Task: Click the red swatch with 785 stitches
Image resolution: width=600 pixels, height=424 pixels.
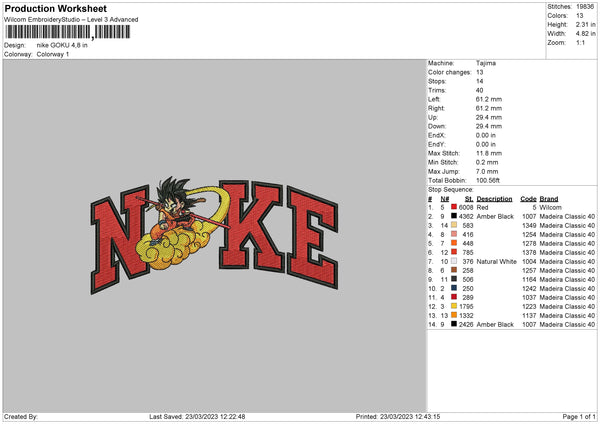Action: [x=454, y=252]
